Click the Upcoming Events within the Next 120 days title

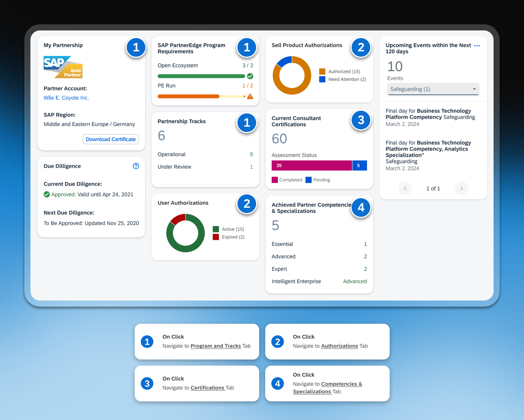(x=428, y=48)
